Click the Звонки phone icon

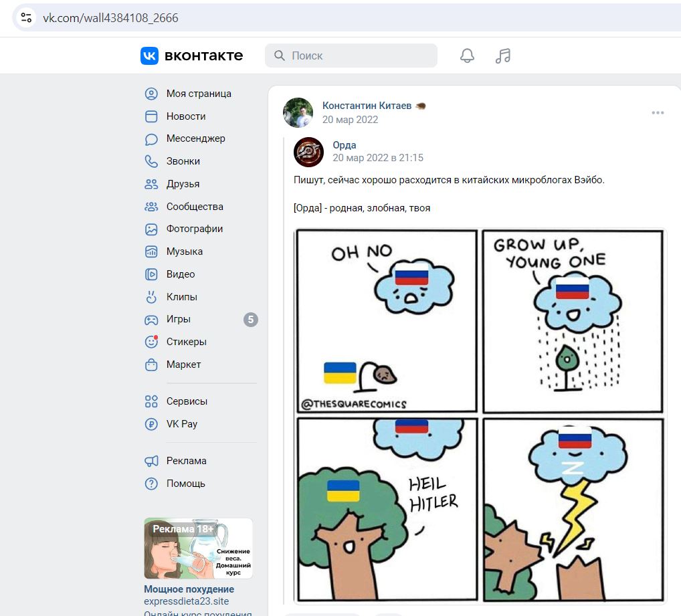[x=151, y=161]
